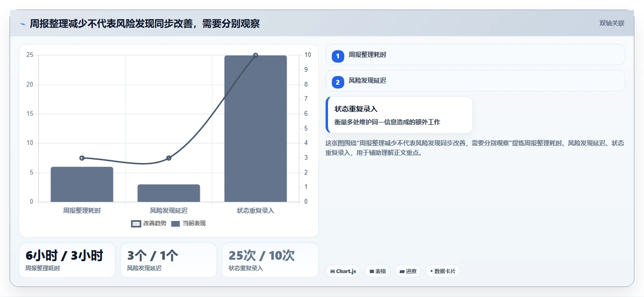Viewport: 644px width, 297px height.
Task: Click the description paragraph starting 这张图围绕
Action: [x=475, y=148]
